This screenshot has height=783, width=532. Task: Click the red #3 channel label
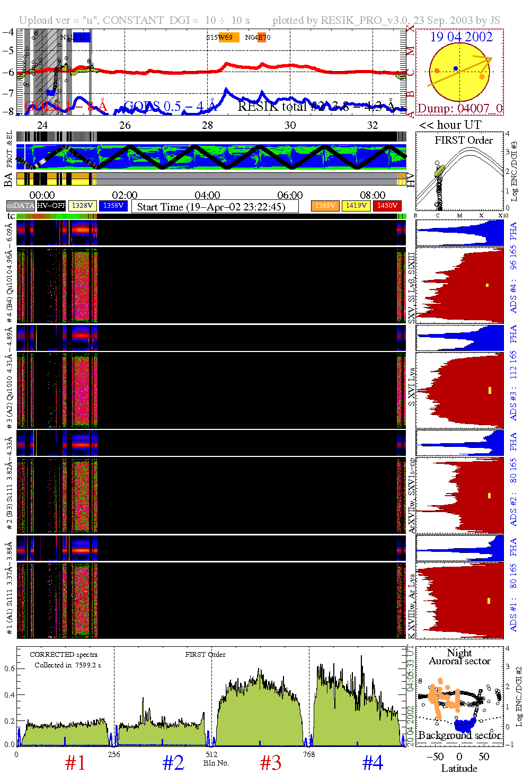pyautogui.click(x=270, y=763)
